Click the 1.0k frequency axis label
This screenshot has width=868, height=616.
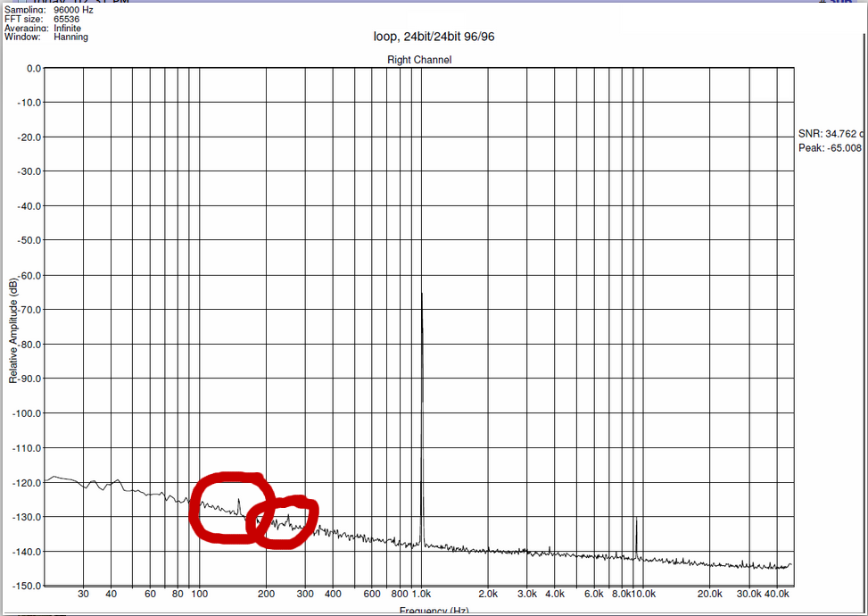421,594
